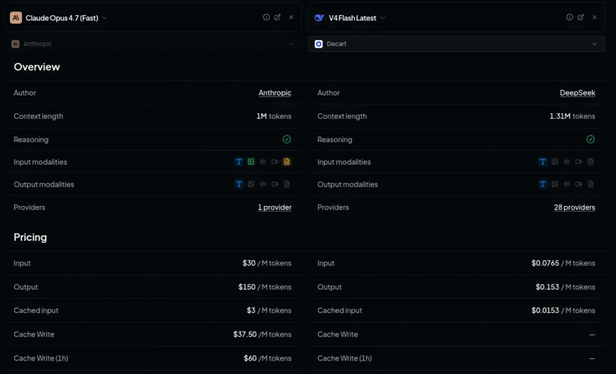
Task: Click the DeepSeek whale logo beside V4 Flash Latest
Action: 319,18
